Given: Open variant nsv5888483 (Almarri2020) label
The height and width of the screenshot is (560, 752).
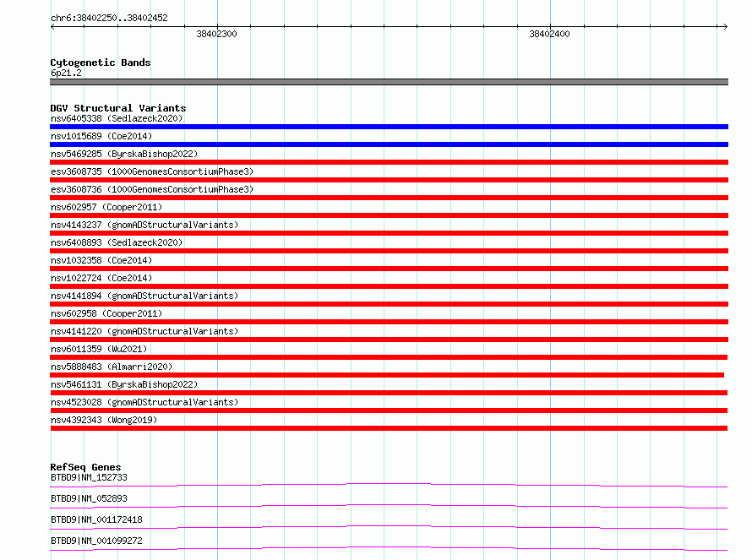Looking at the screenshot, I should coord(112,367).
